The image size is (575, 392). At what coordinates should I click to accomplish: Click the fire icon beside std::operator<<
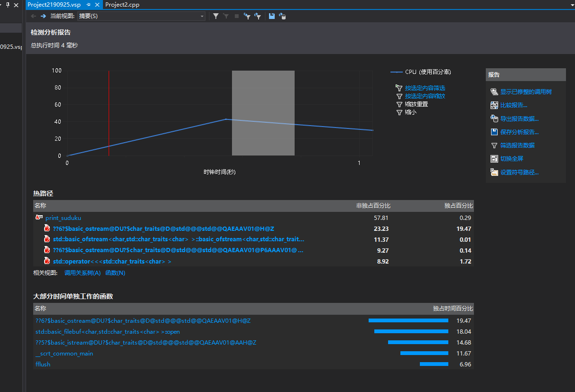[x=47, y=261]
